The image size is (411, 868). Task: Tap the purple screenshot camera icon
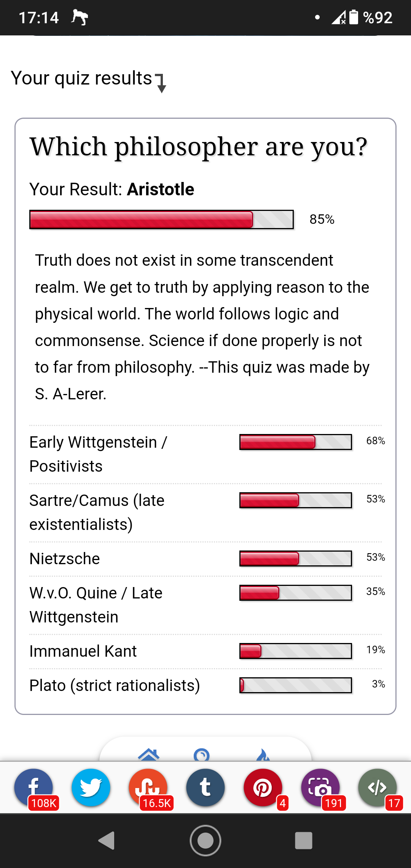coord(320,787)
